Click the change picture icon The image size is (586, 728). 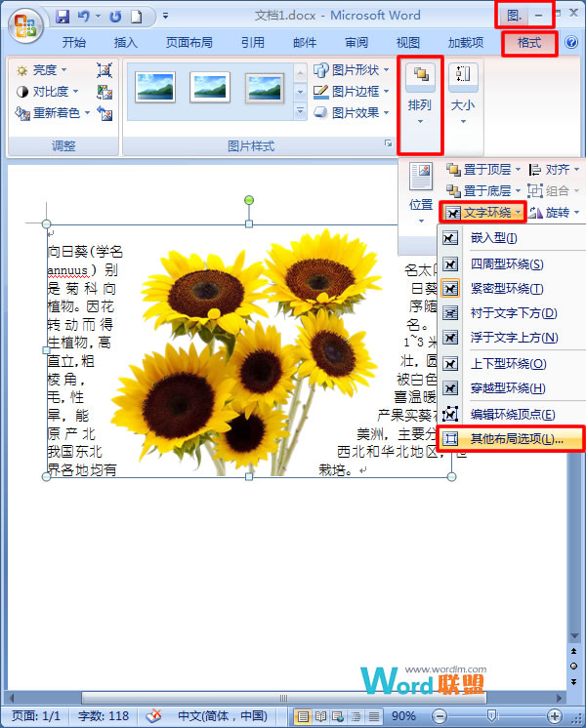[105, 92]
